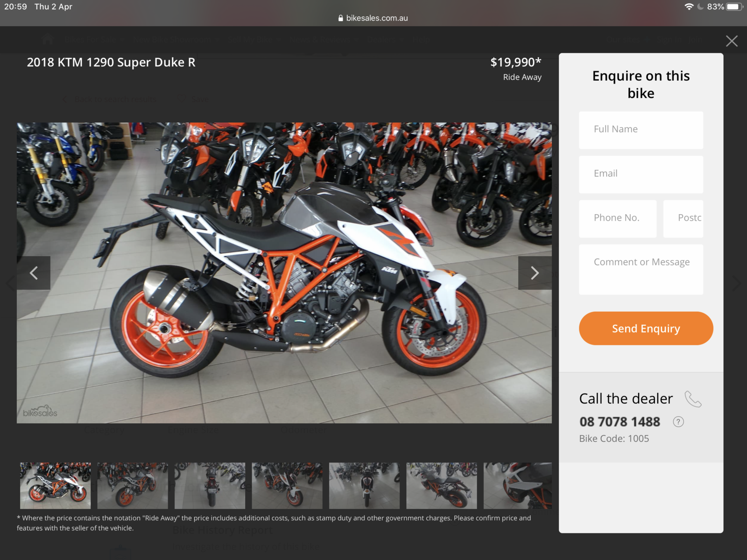This screenshot has height=560, width=747.
Task: Open the help icon next to phone number
Action: click(678, 422)
